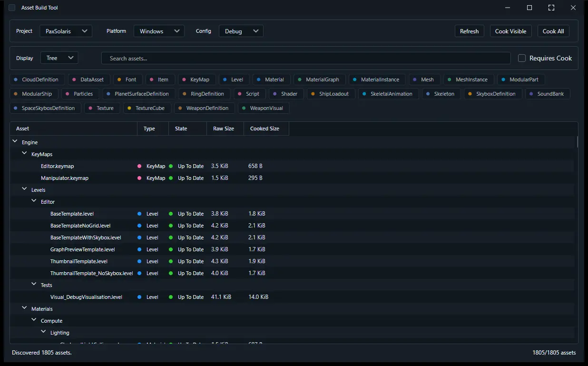This screenshot has height=366, width=588.
Task: Select BaseTemplate.level in the tree
Action: [x=292, y=214]
